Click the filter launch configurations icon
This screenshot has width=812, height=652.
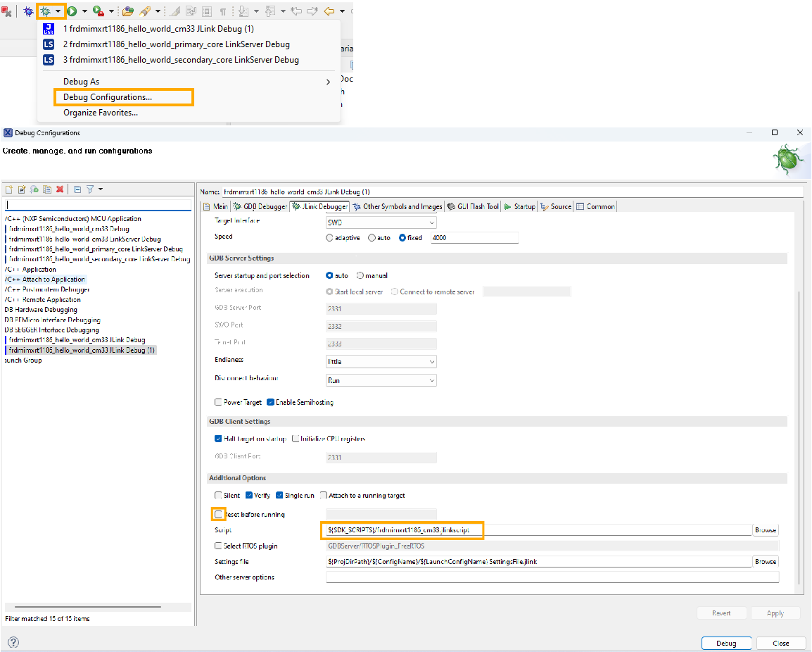90,189
